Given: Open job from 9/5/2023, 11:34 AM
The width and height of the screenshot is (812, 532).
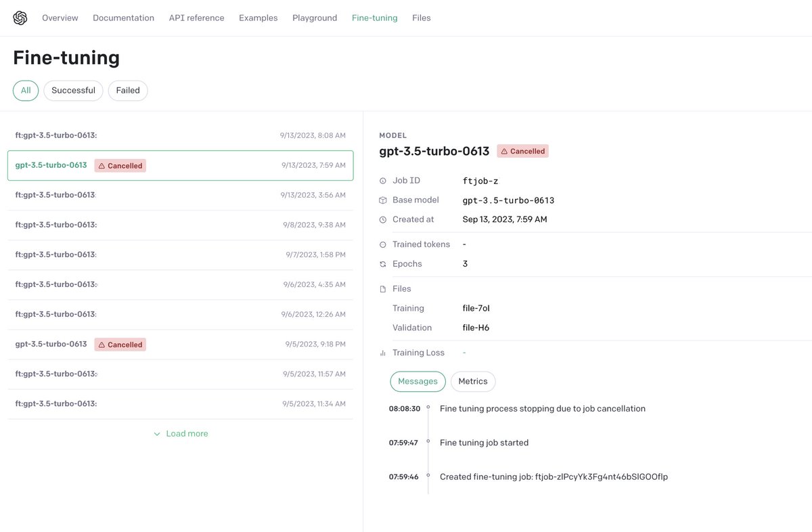Looking at the screenshot, I should pos(181,403).
